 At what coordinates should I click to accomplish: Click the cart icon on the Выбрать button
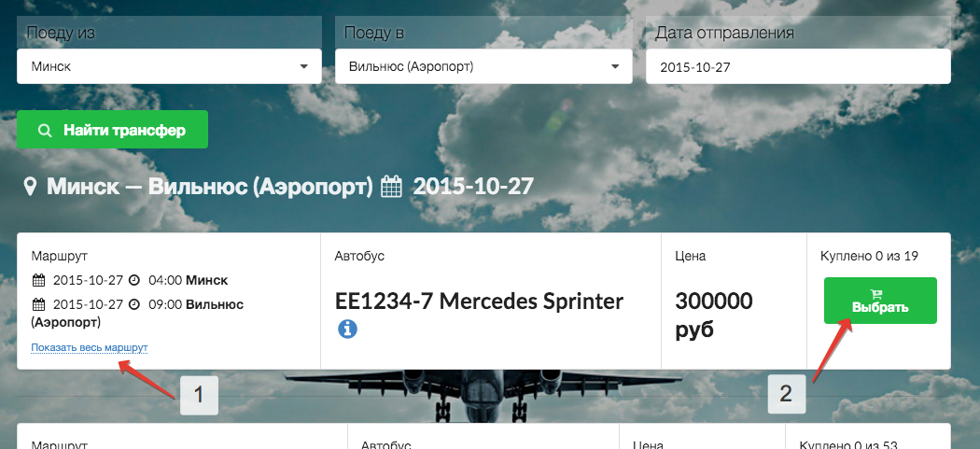tap(875, 294)
